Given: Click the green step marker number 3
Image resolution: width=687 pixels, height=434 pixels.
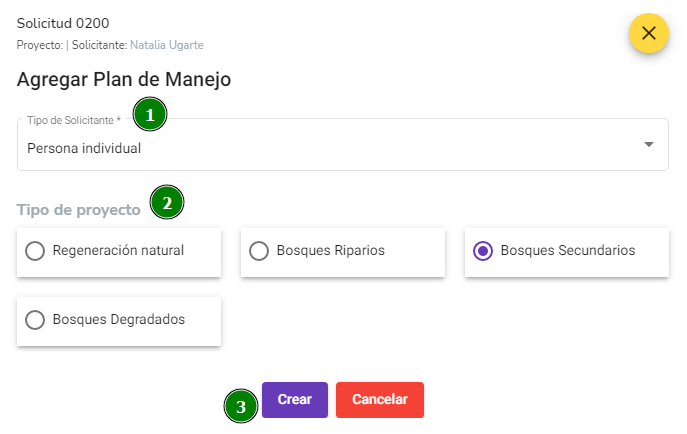Looking at the screenshot, I should pos(241,406).
